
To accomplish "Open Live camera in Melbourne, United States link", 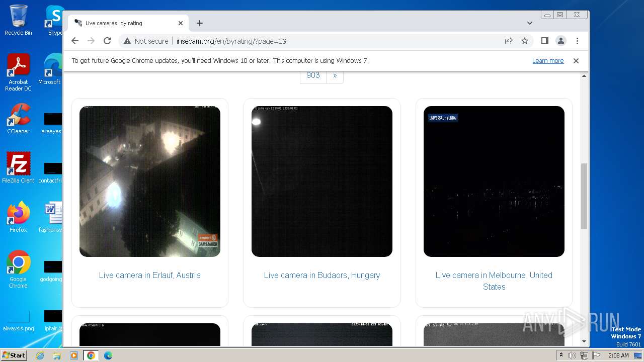I will coord(494,281).
